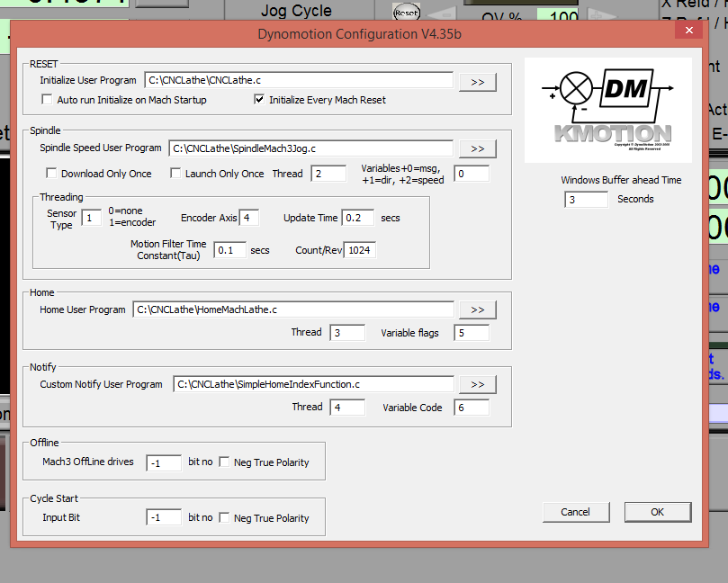
Task: Close the Dynomotion Configuration window
Action: pos(690,31)
